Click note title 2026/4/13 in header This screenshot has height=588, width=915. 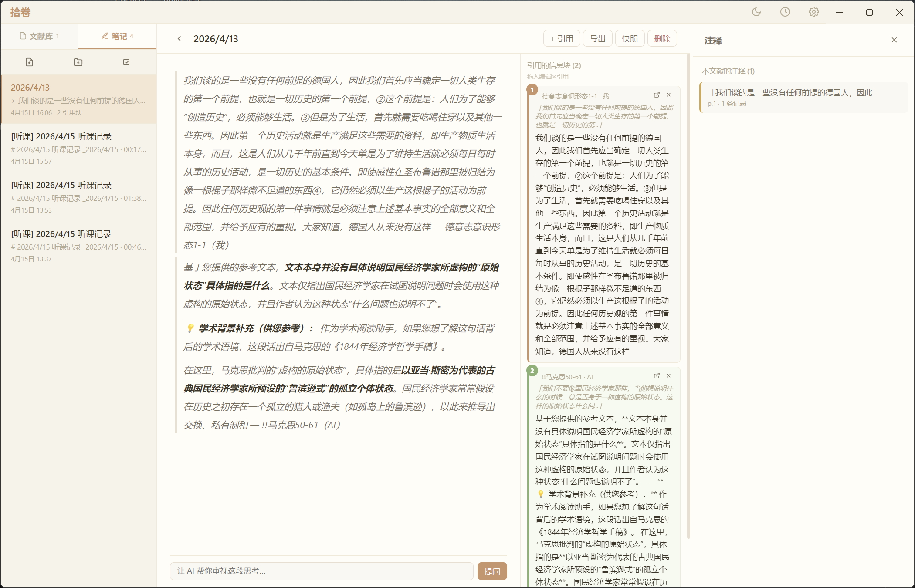coord(216,39)
